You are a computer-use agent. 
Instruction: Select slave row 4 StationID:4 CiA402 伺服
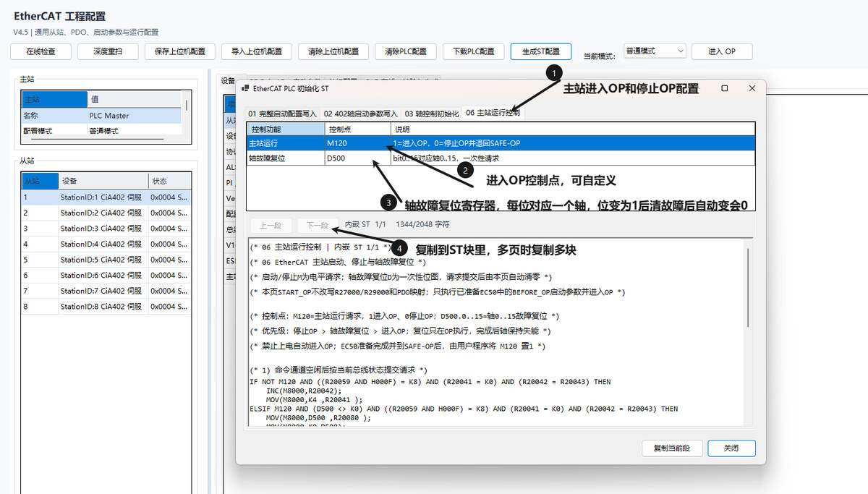tap(106, 244)
